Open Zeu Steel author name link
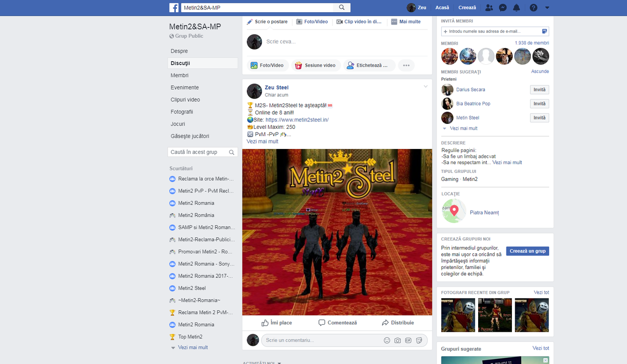Image resolution: width=627 pixels, height=364 pixels. coord(277,88)
